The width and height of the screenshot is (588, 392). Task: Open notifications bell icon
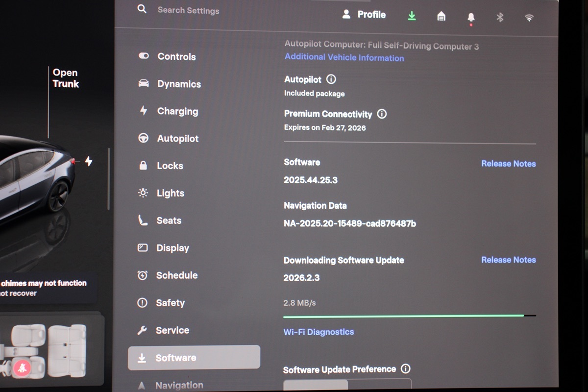pyautogui.click(x=471, y=18)
